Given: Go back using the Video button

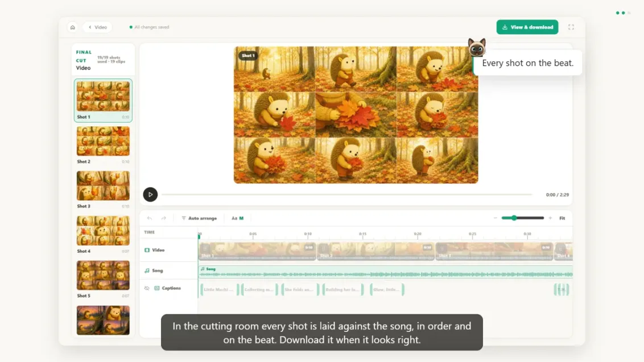Looking at the screenshot, I should (x=98, y=27).
